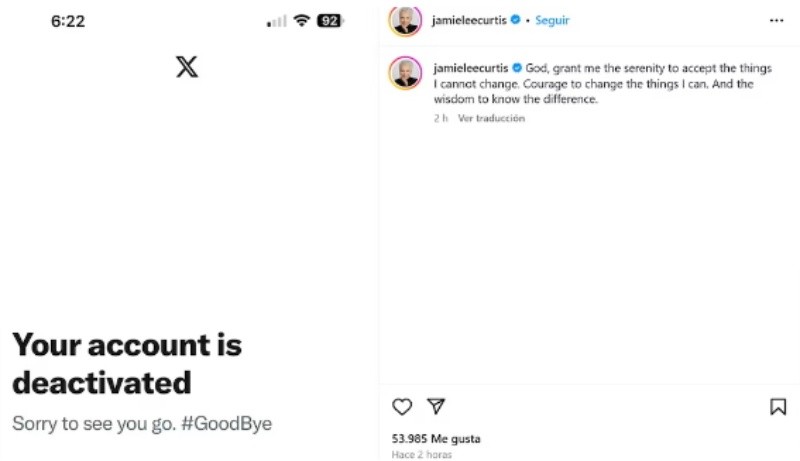The image size is (800, 461).
Task: Click the X logo
Action: (187, 67)
